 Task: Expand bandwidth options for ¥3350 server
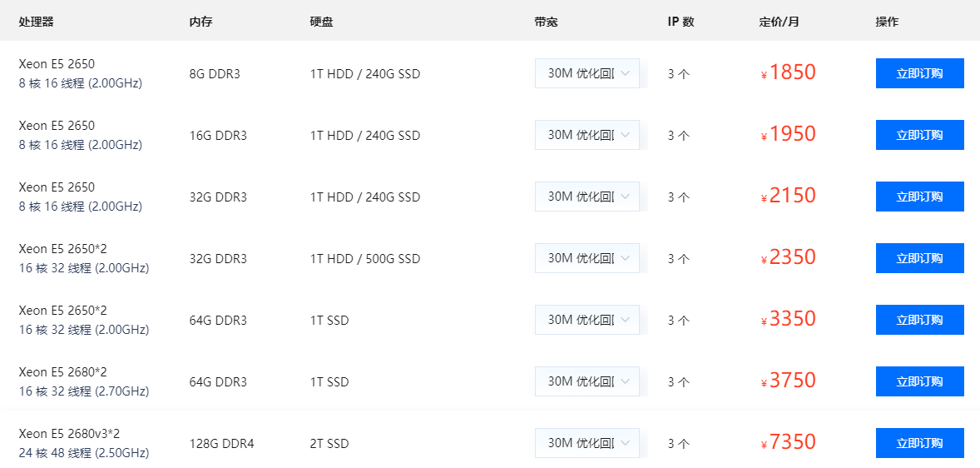pos(587,320)
